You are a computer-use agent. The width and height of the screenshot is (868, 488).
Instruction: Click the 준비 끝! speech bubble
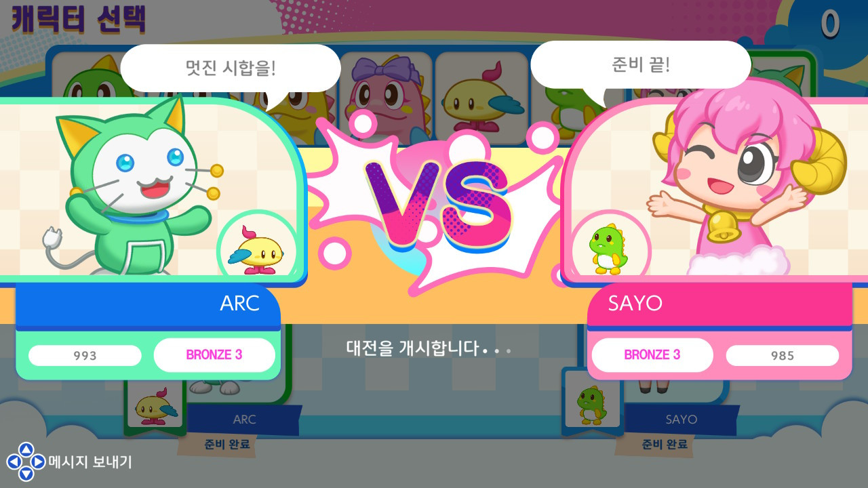[640, 65]
